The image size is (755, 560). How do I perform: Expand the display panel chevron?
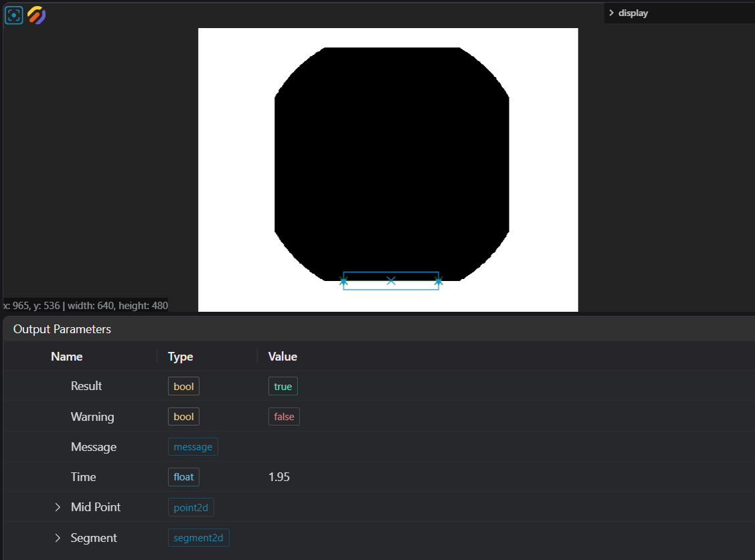coord(611,13)
